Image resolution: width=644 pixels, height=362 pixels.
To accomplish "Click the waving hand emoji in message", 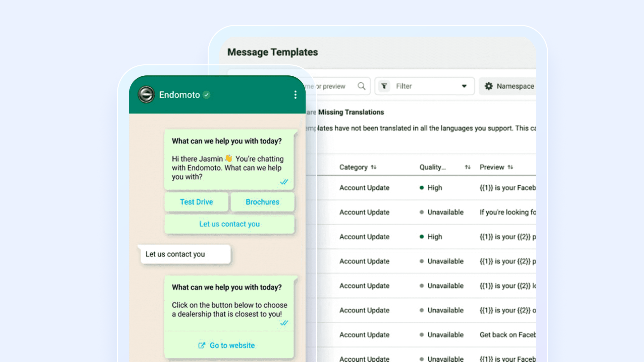I will click(x=229, y=158).
